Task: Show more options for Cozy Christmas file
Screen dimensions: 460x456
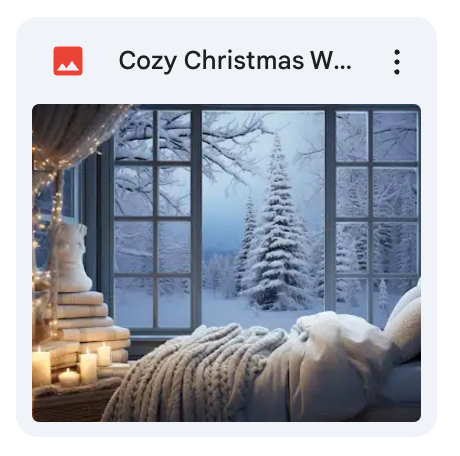Action: [396, 62]
